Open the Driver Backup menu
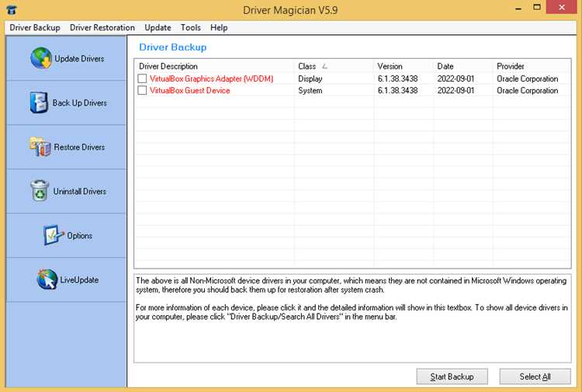Viewport: 582px width, 392px height. (x=35, y=27)
